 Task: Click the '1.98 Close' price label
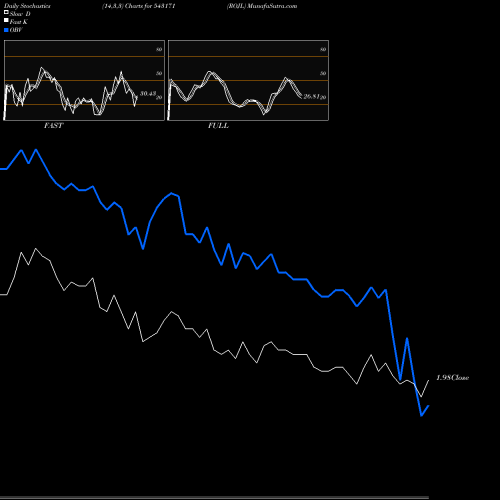[453, 378]
